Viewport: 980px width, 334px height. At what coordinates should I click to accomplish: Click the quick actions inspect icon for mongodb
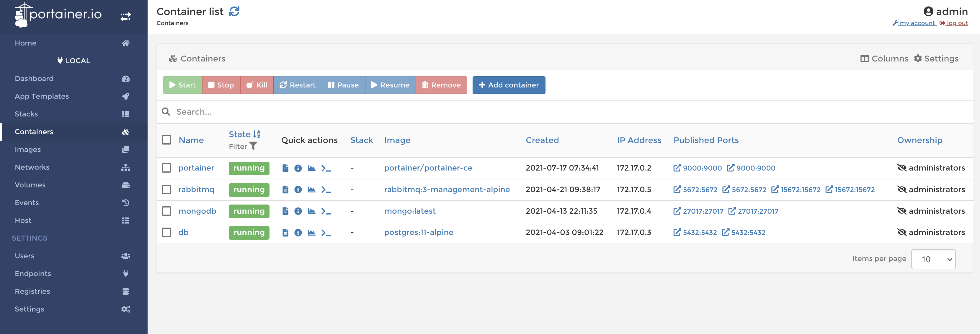click(299, 211)
